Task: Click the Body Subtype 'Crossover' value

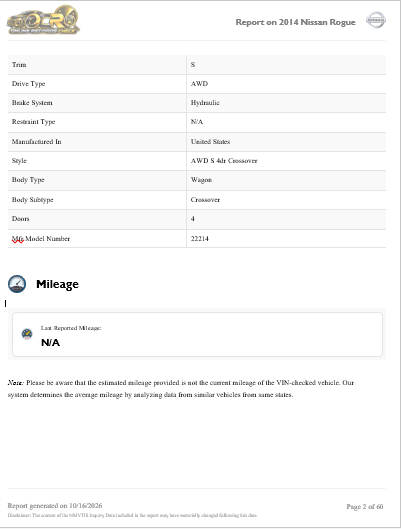Action: pyautogui.click(x=205, y=200)
